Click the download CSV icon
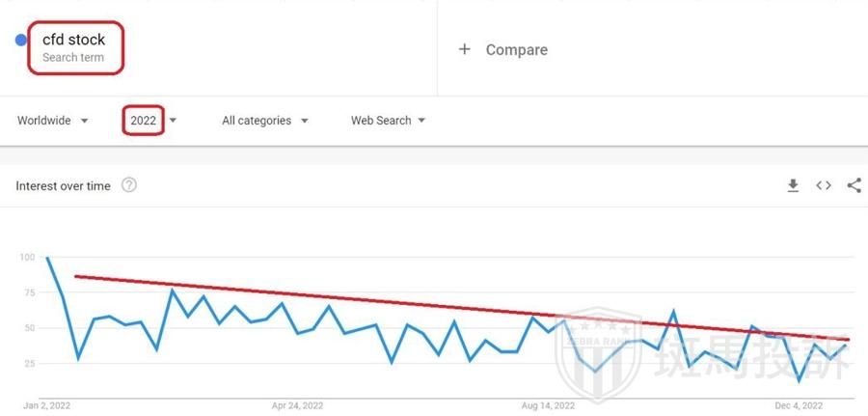Screen dimensions: 868x416 click(x=793, y=185)
